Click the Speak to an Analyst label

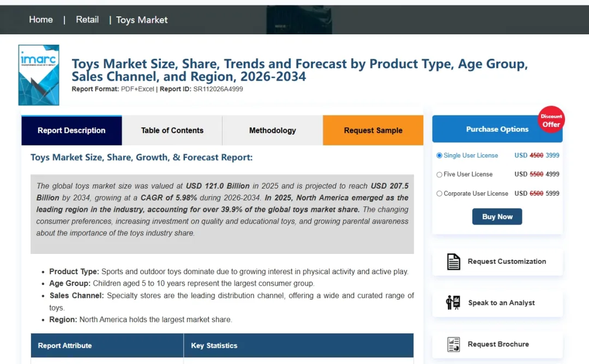point(501,303)
